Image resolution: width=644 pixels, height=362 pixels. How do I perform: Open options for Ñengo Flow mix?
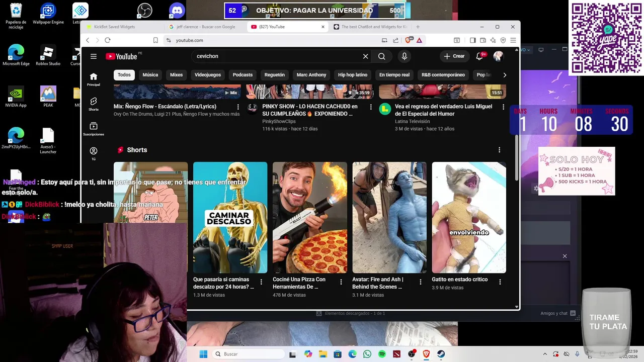238,107
